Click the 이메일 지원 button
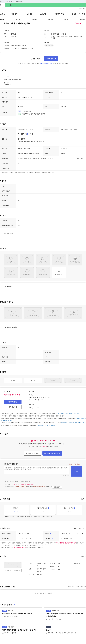Image resolution: width=86 pixels, height=644 pixels. point(12,407)
